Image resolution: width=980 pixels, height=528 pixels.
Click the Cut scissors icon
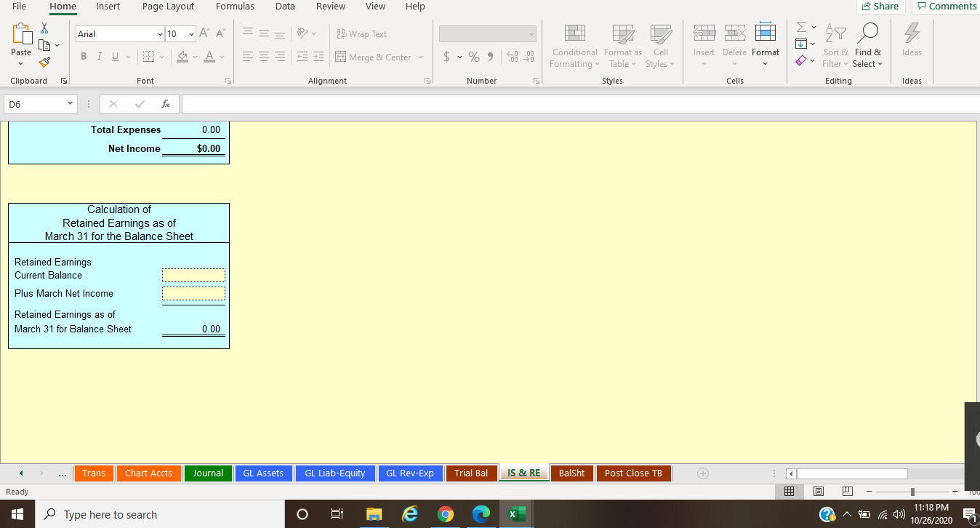tap(44, 28)
